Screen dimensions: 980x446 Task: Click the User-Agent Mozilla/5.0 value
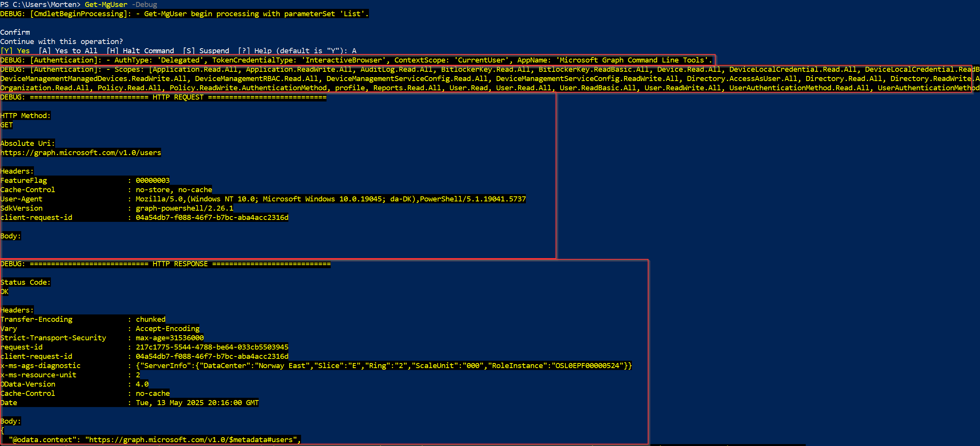(x=331, y=199)
